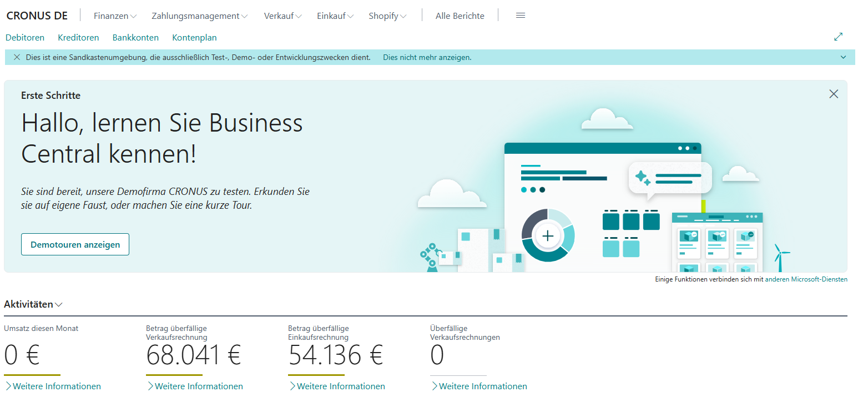Close the Erste Schritte banner
The height and width of the screenshot is (412, 868).
[834, 94]
